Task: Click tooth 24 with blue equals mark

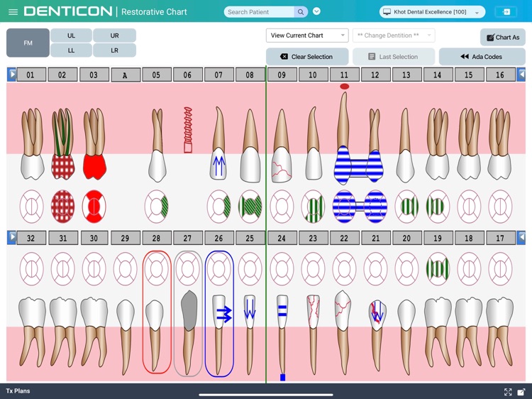Action: tap(282, 337)
